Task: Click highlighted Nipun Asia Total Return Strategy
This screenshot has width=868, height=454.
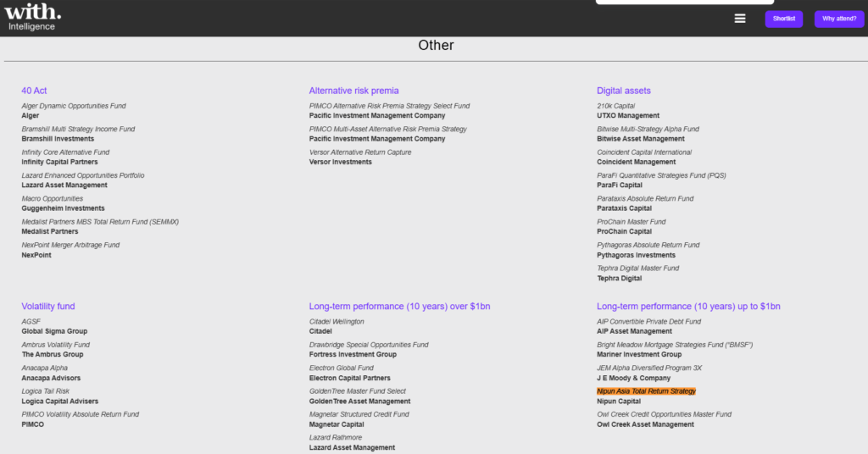Action: point(646,391)
